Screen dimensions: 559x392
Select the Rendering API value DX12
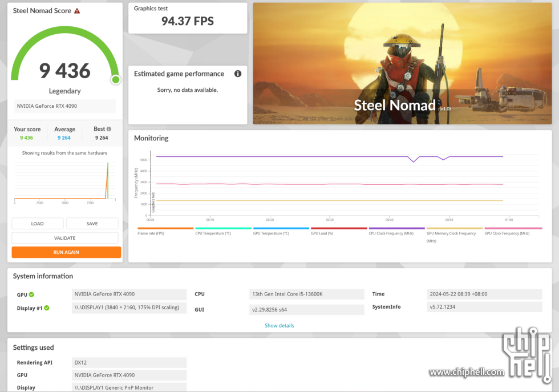[129, 362]
